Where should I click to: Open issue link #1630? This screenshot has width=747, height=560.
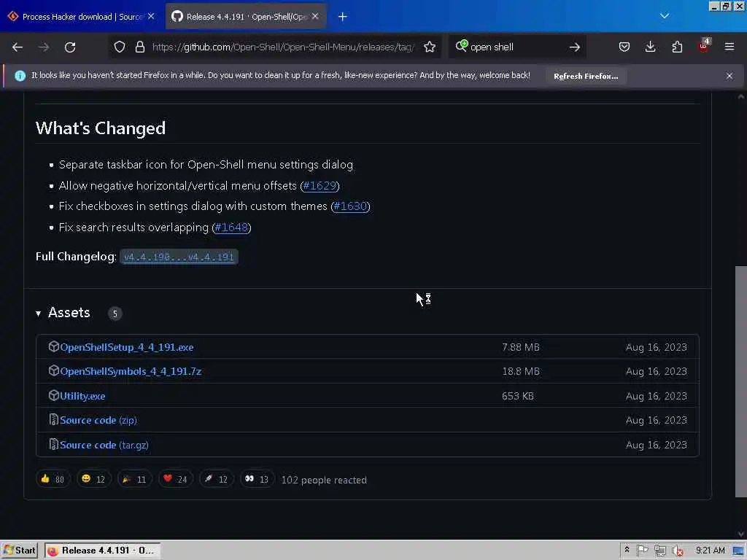[350, 206]
